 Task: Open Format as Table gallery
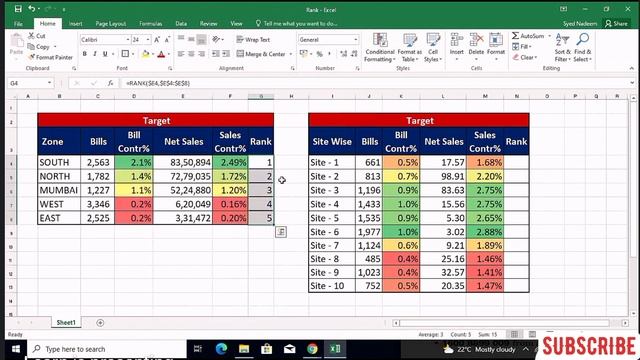(x=409, y=48)
